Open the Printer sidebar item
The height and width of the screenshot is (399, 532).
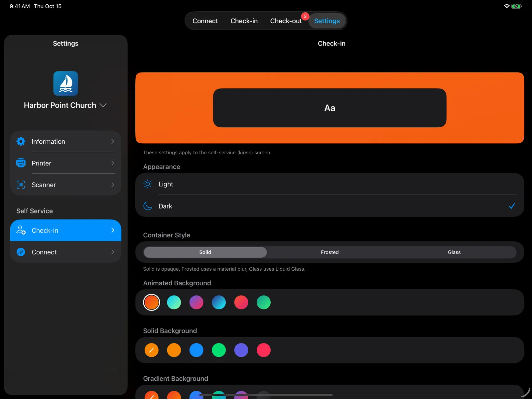point(66,163)
